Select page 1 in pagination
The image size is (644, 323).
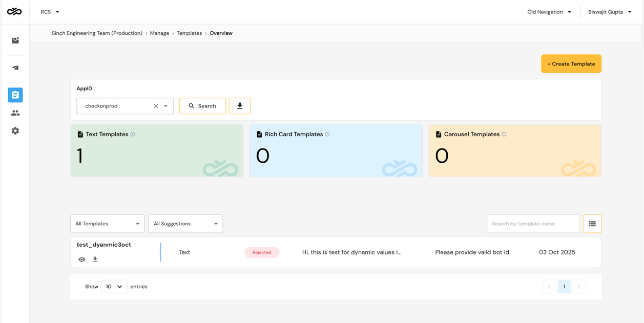tap(564, 287)
